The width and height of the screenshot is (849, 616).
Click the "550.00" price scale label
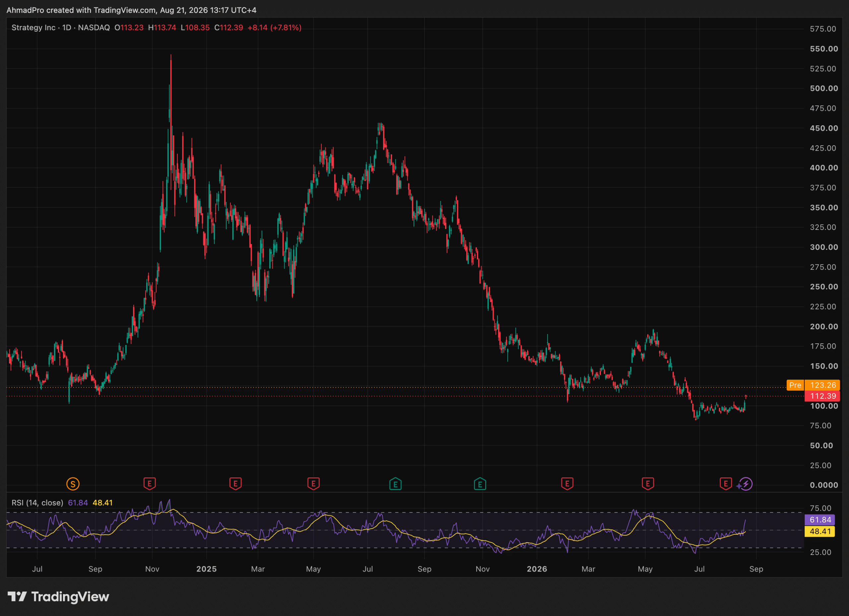(x=824, y=49)
